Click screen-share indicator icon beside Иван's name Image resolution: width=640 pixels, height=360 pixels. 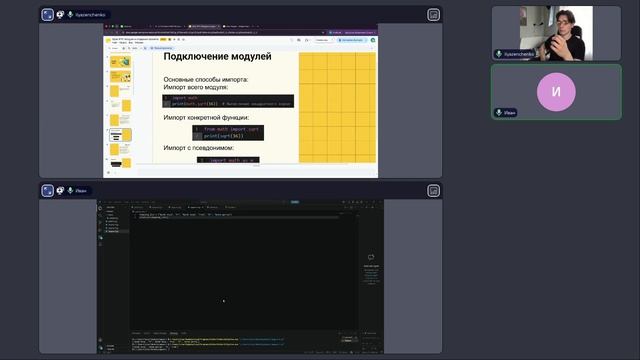[x=60, y=191]
